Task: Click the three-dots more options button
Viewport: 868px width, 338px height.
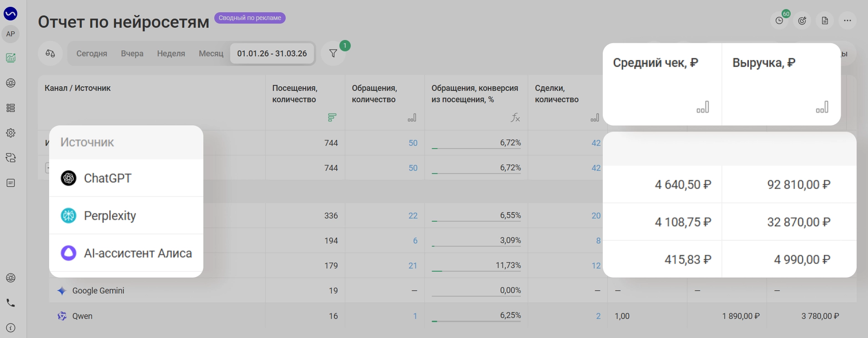Action: (847, 20)
